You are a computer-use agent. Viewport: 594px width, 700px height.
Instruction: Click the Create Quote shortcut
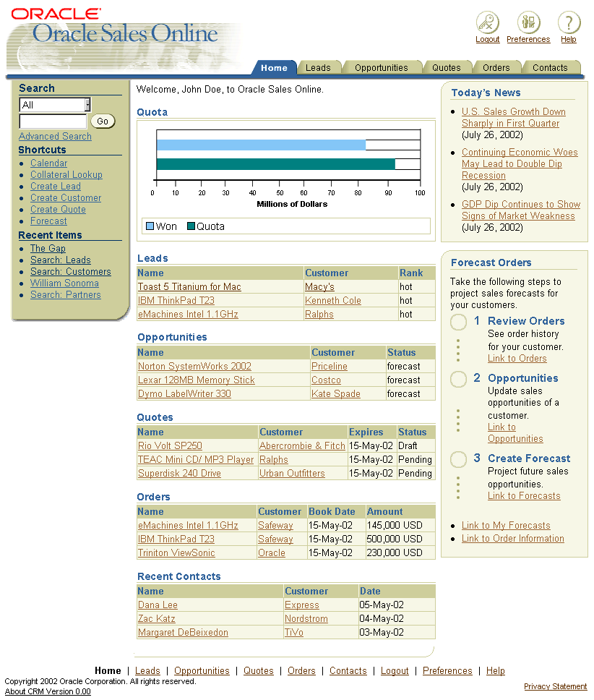[58, 210]
